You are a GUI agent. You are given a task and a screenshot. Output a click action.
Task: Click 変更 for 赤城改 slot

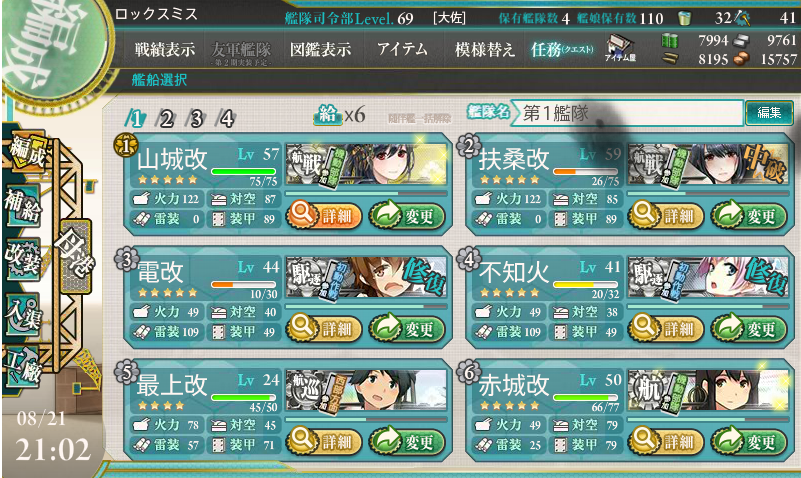(x=749, y=442)
